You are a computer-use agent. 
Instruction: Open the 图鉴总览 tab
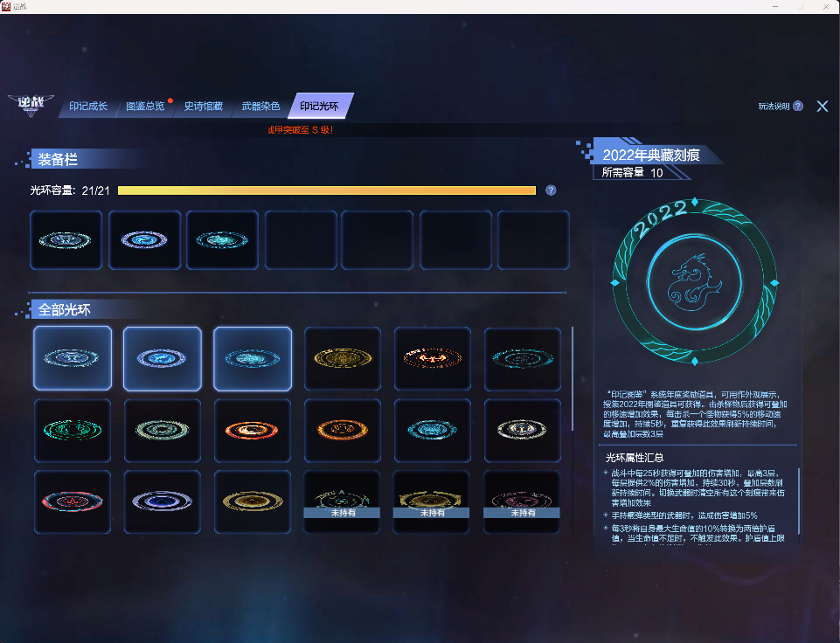tap(145, 106)
